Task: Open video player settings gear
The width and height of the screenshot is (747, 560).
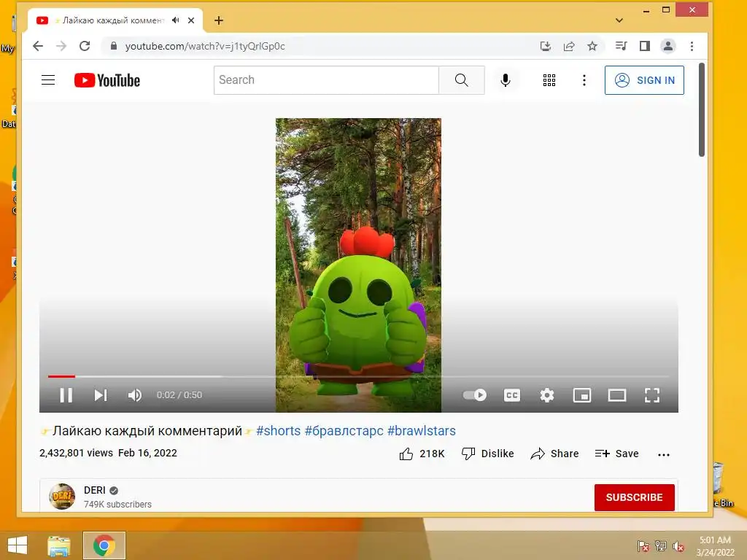Action: click(x=547, y=395)
